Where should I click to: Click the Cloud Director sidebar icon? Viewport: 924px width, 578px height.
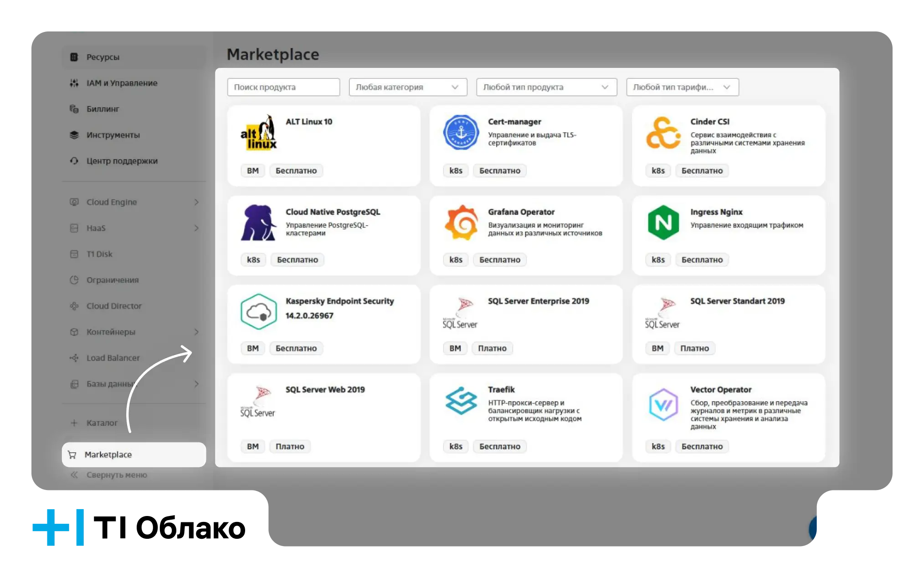point(74,306)
